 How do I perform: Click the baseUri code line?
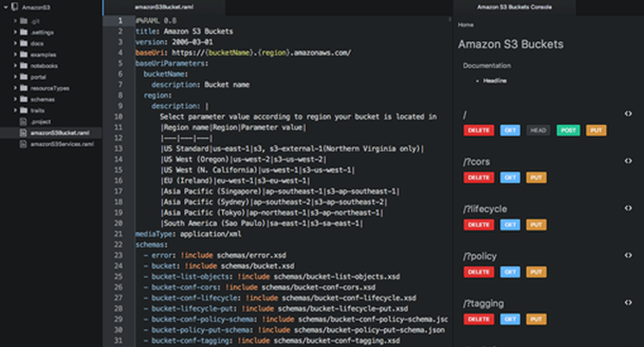pyautogui.click(x=243, y=53)
